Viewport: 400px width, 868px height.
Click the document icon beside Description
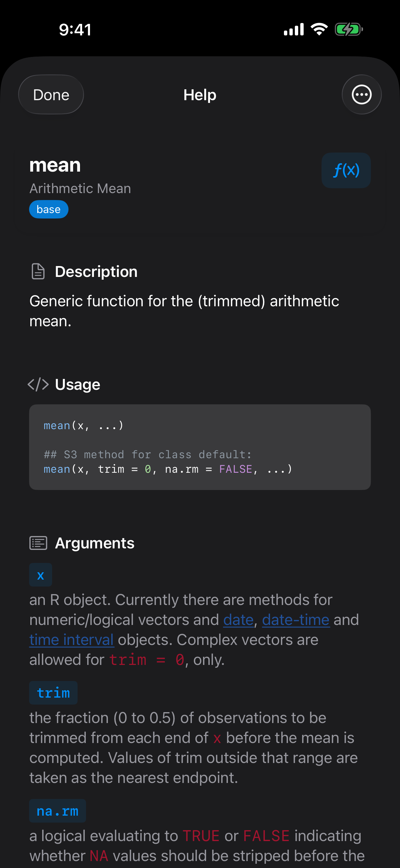point(38,271)
